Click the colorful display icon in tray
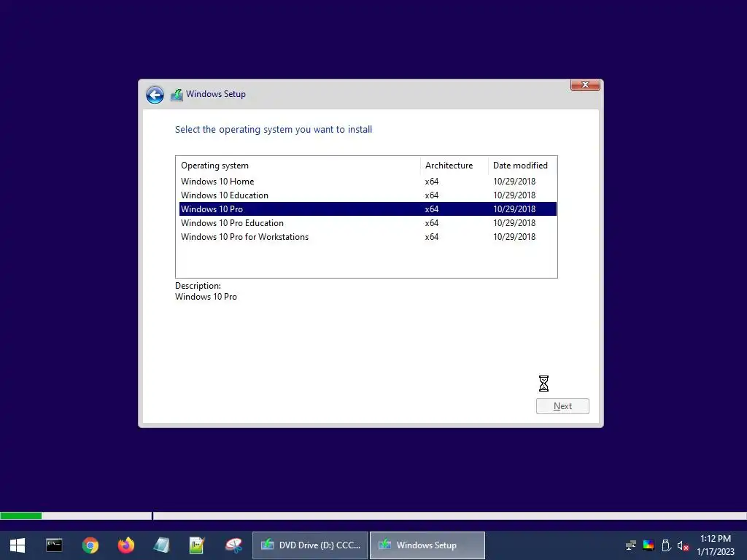The width and height of the screenshot is (747, 560). (649, 545)
